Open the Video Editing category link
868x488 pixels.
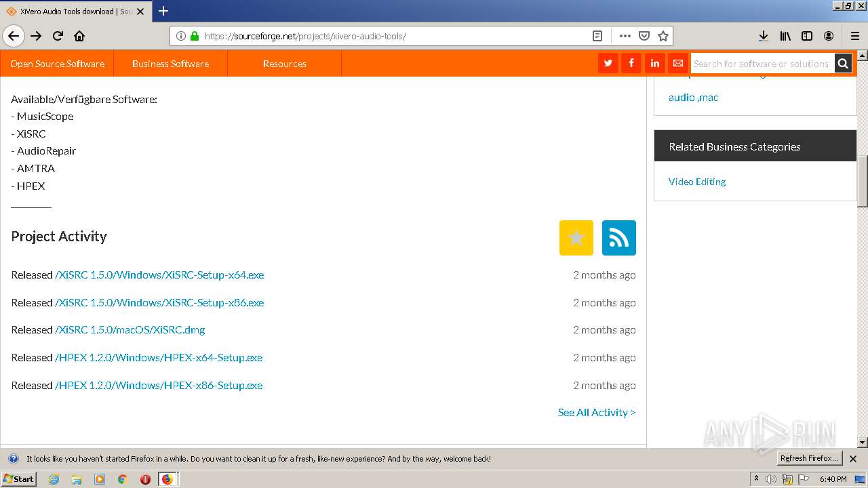(697, 182)
